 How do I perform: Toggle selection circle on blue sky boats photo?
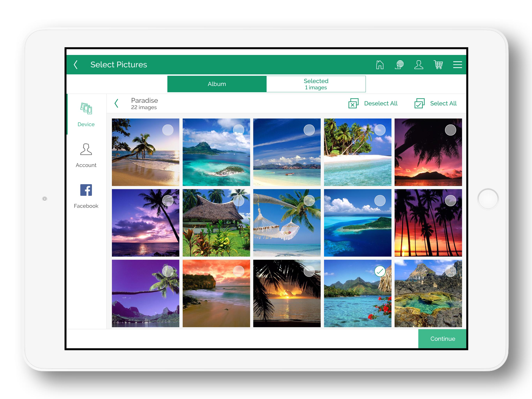(309, 130)
